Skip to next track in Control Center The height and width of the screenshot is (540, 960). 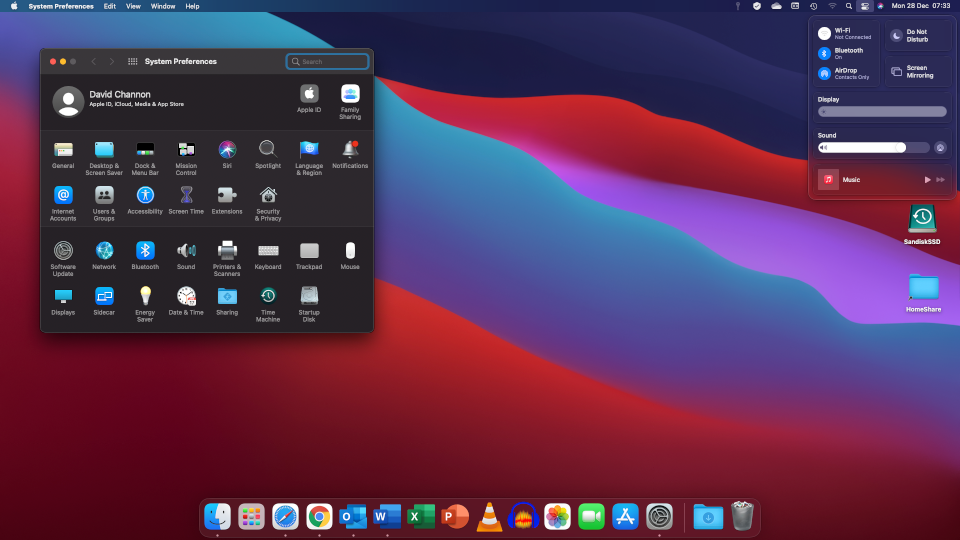(x=941, y=180)
